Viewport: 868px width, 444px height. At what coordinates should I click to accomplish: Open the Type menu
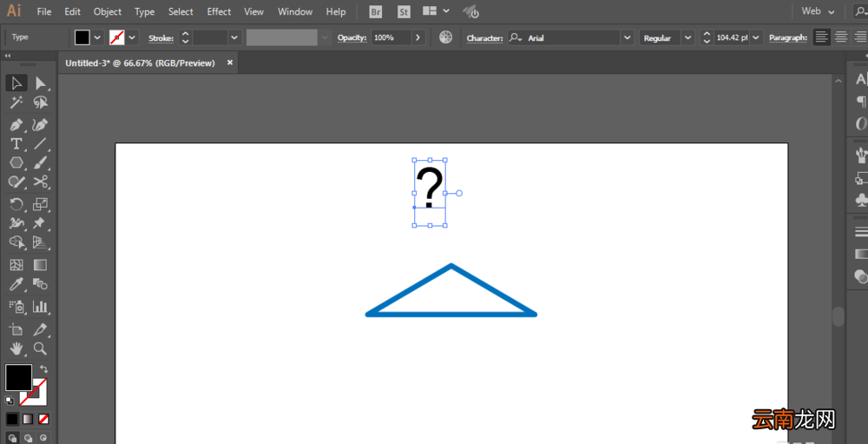click(145, 11)
